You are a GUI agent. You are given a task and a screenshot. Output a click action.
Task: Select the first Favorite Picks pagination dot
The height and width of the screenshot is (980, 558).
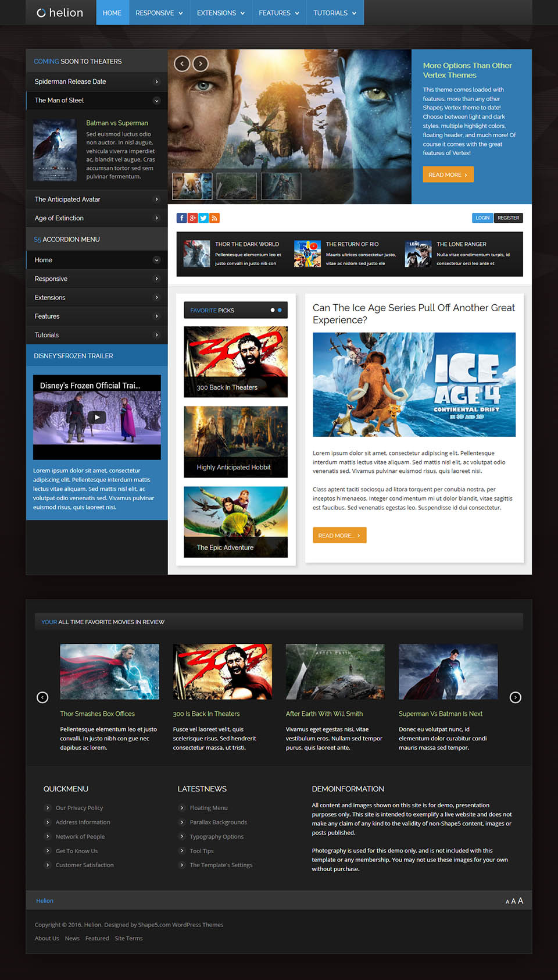272,310
